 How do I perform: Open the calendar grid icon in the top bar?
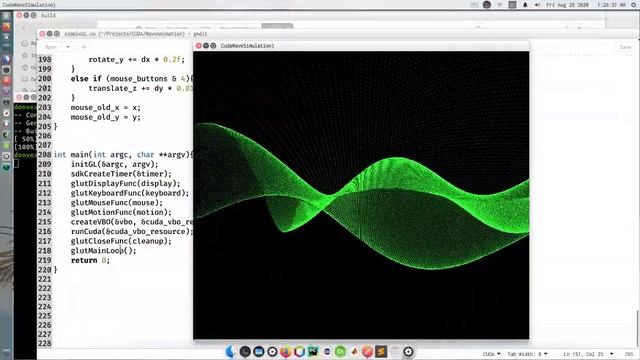coord(512,5)
